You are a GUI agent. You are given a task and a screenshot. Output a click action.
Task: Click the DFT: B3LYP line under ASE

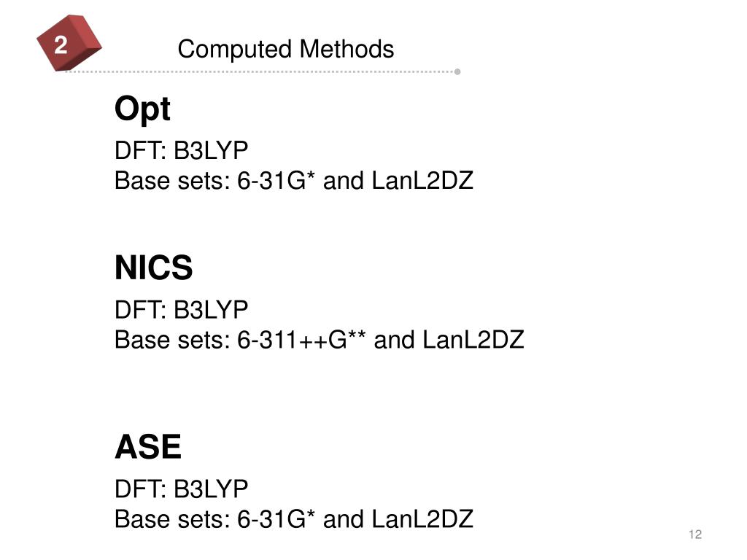(x=182, y=489)
